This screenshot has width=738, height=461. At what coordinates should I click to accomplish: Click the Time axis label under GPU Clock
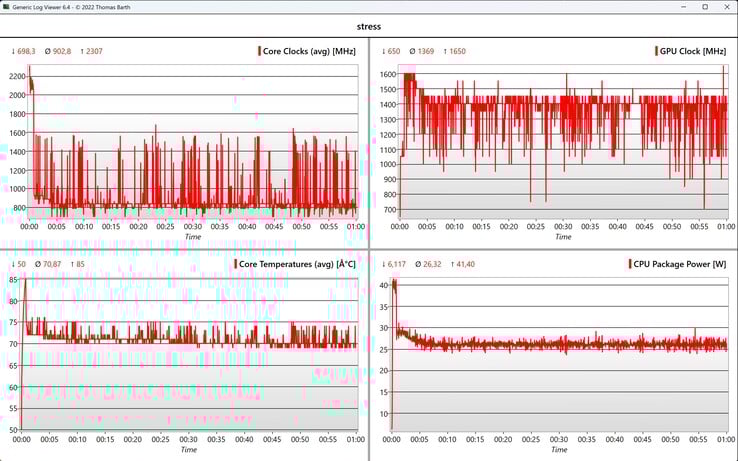(x=563, y=237)
